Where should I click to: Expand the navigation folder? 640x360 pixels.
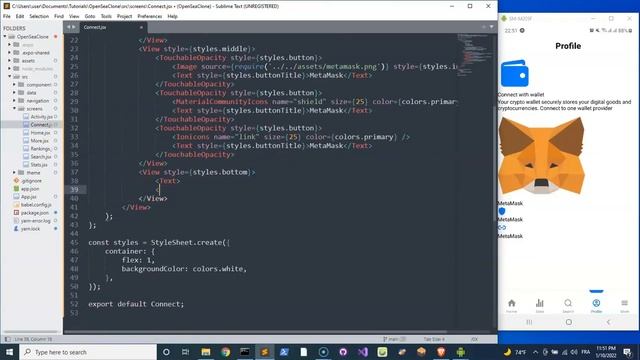14,100
